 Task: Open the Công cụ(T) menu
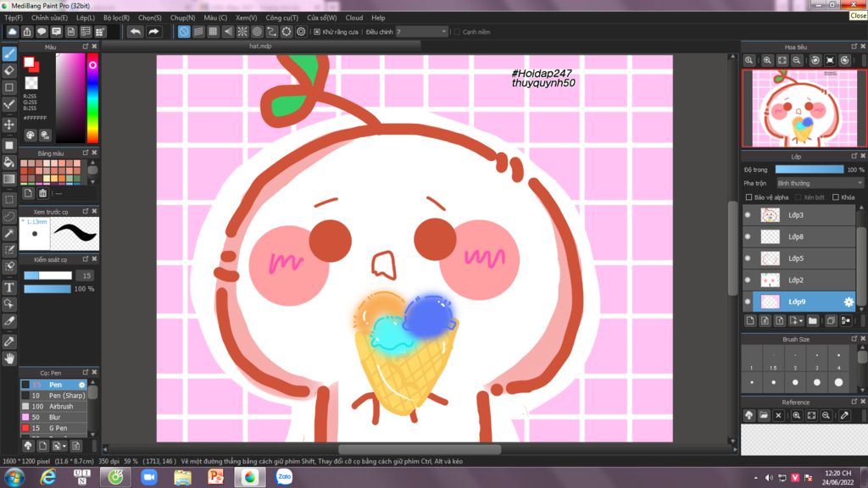tap(281, 18)
